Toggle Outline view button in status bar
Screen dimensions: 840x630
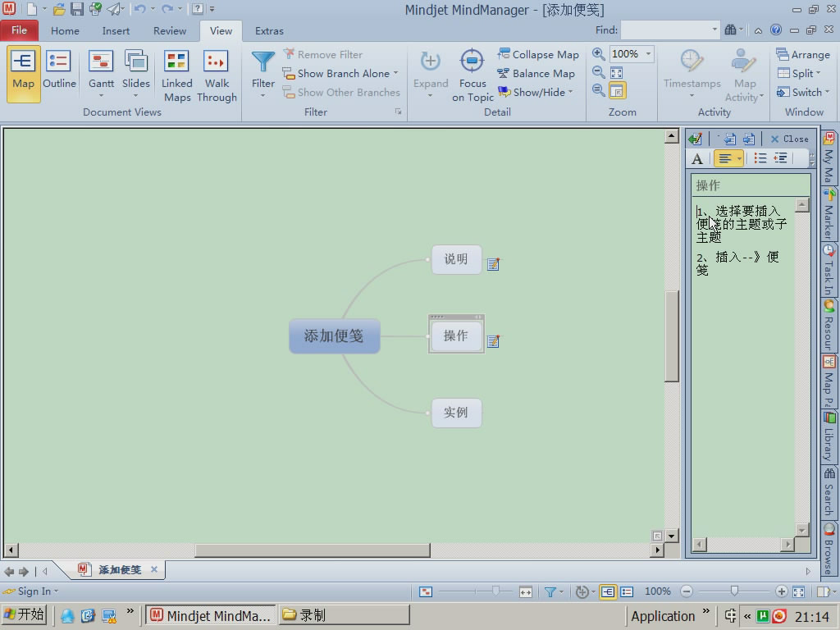click(626, 591)
